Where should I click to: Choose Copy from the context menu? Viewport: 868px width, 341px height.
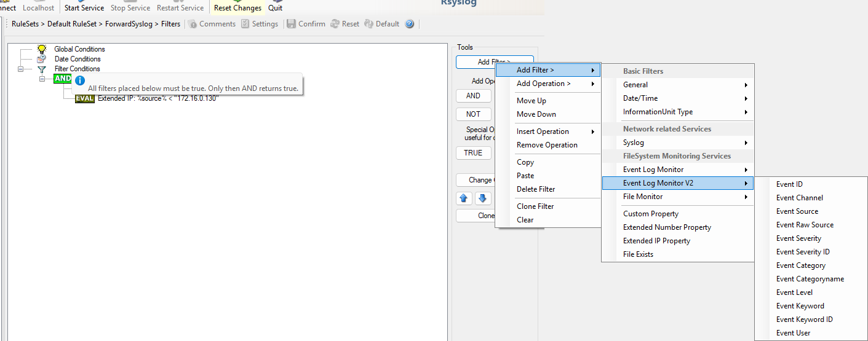coord(547,162)
